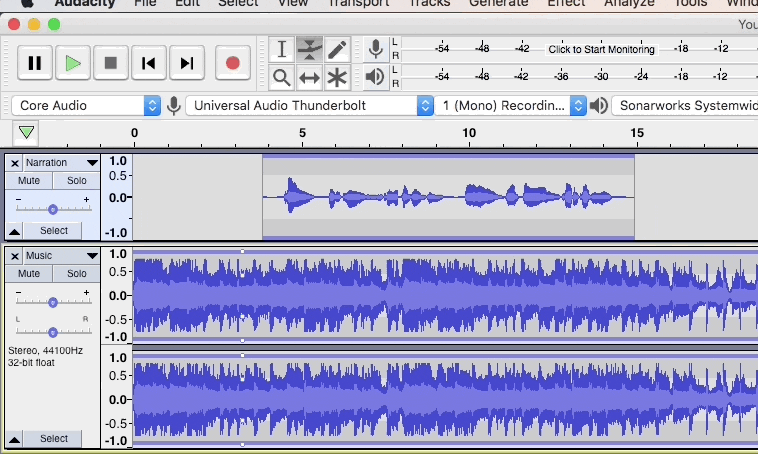Expand the Narration track name menu

point(60,163)
